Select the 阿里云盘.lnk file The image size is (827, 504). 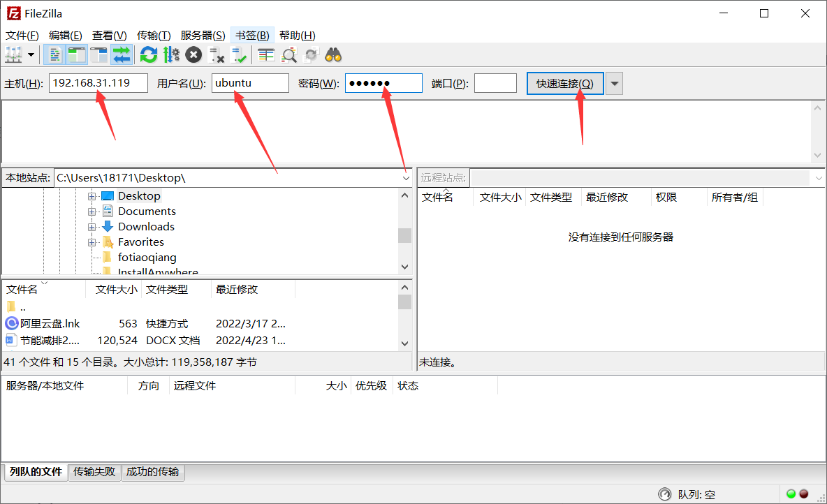50,323
